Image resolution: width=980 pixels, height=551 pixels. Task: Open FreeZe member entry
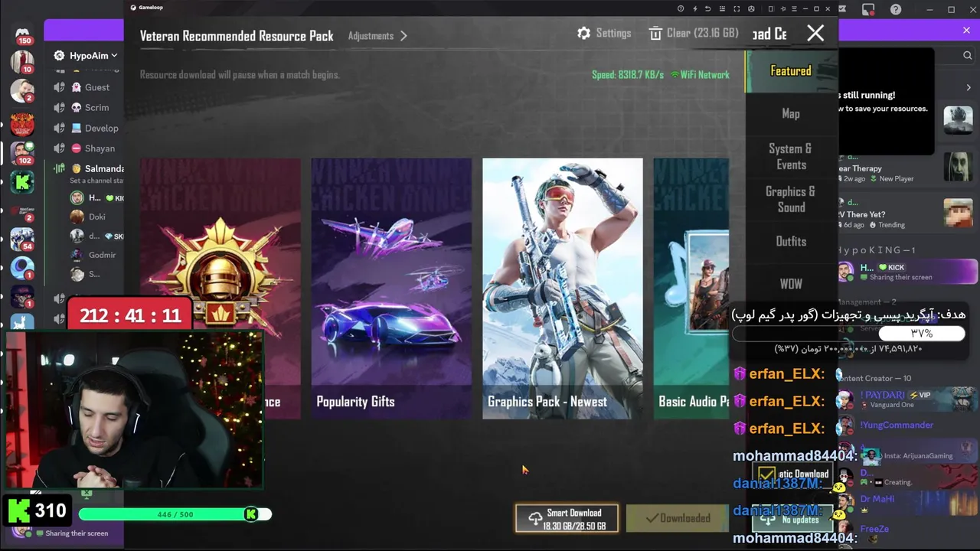[x=906, y=529]
